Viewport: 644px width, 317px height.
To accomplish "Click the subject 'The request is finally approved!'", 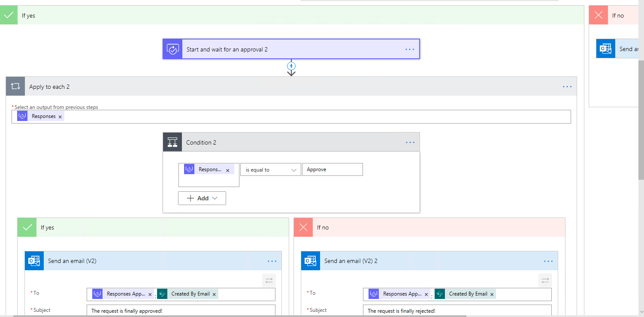I will (x=127, y=311).
